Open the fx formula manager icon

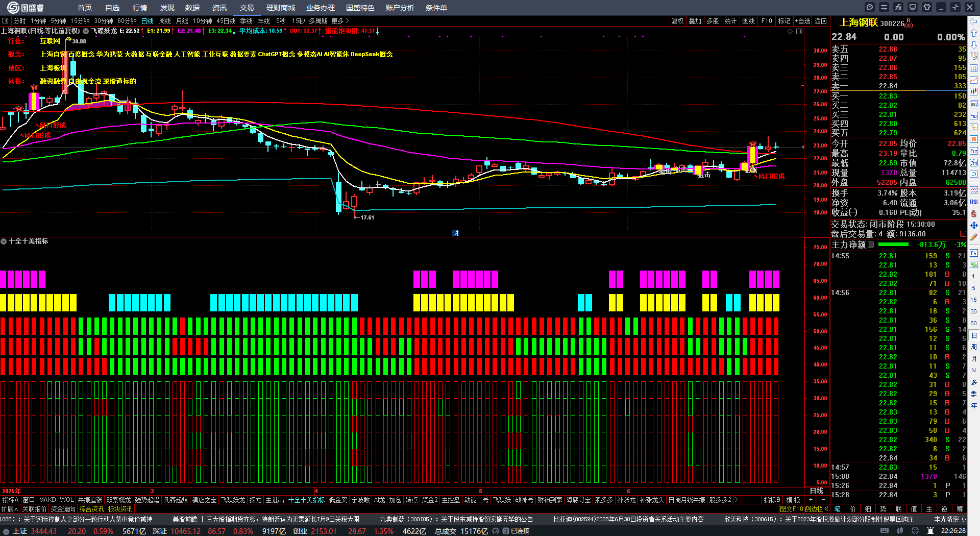tap(898, 7)
